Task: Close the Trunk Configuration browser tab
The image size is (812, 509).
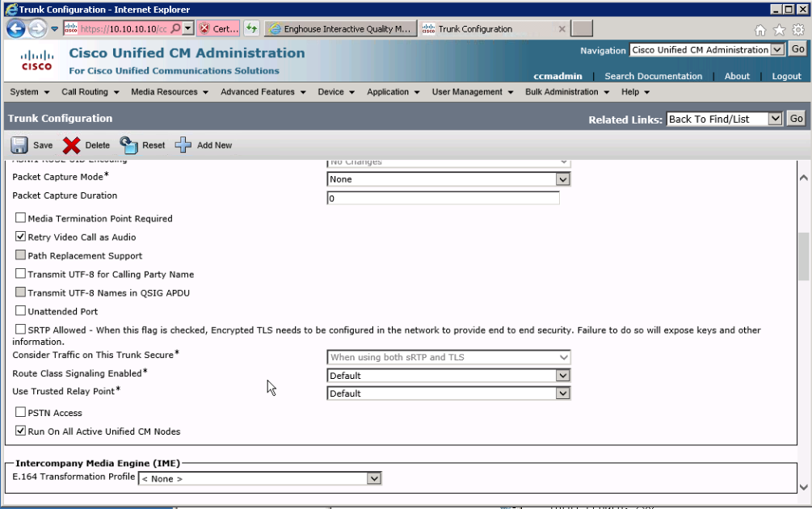Action: pos(562,29)
